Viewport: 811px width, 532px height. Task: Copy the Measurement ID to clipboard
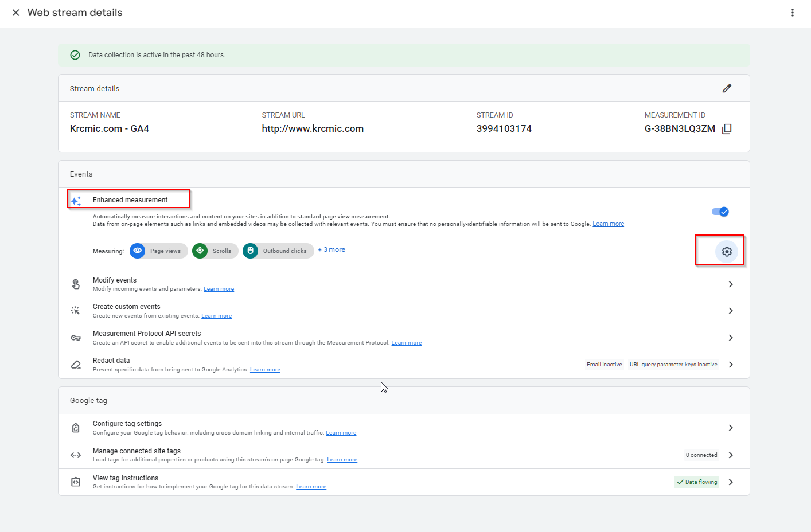[x=727, y=129]
